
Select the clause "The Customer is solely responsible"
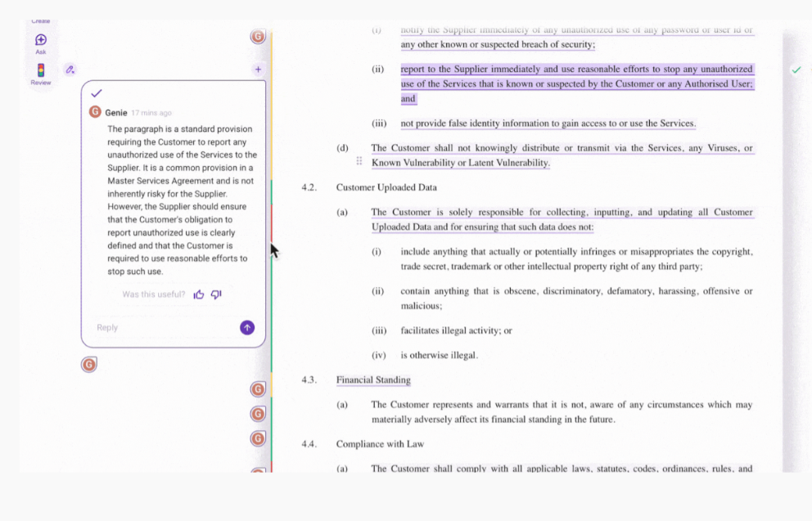[562, 219]
